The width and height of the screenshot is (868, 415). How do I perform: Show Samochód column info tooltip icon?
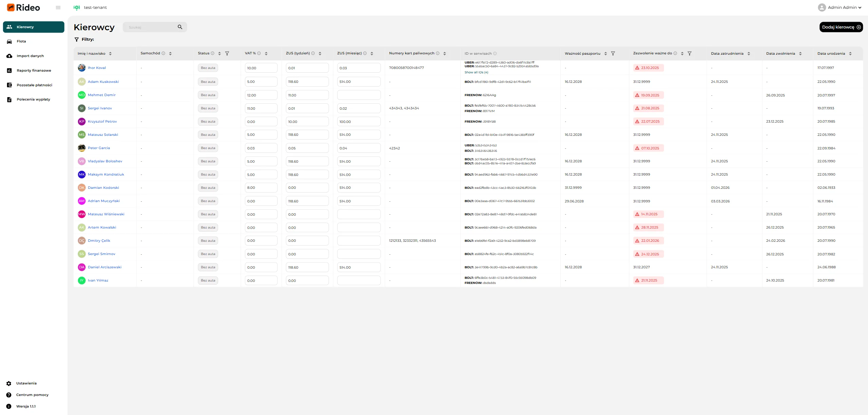click(163, 53)
